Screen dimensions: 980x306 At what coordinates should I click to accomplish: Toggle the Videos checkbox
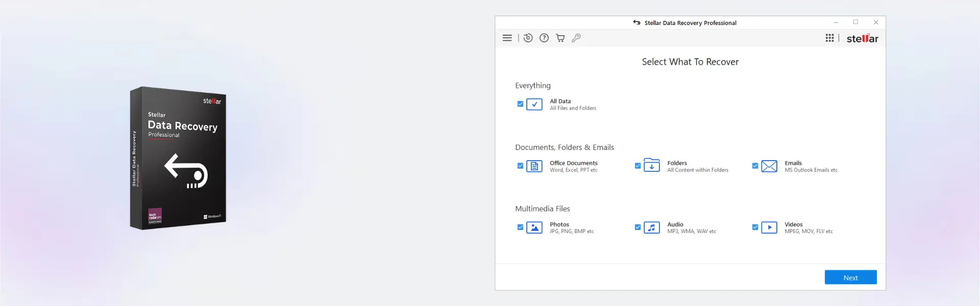[x=755, y=227]
